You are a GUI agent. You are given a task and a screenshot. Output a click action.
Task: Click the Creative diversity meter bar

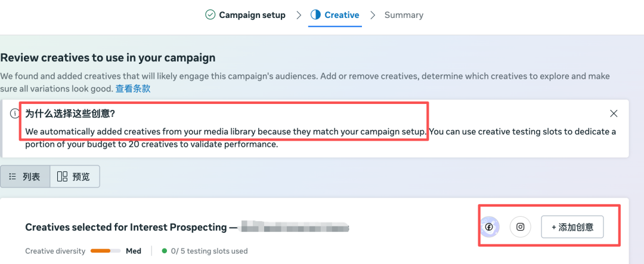click(x=106, y=251)
